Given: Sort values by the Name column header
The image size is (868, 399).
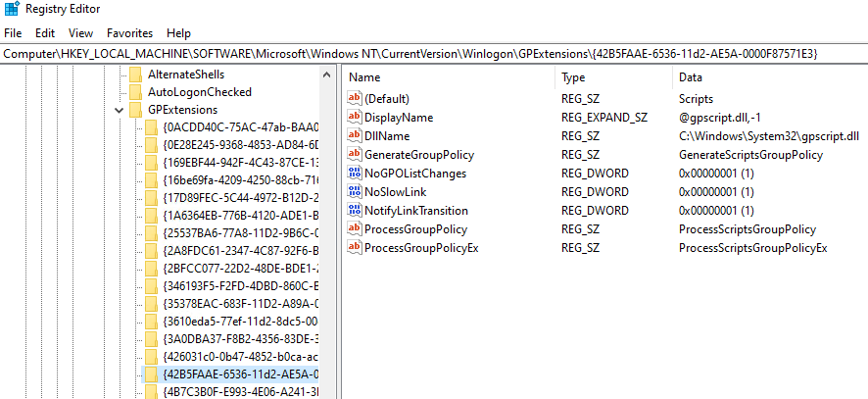Looking at the screenshot, I should click(364, 76).
